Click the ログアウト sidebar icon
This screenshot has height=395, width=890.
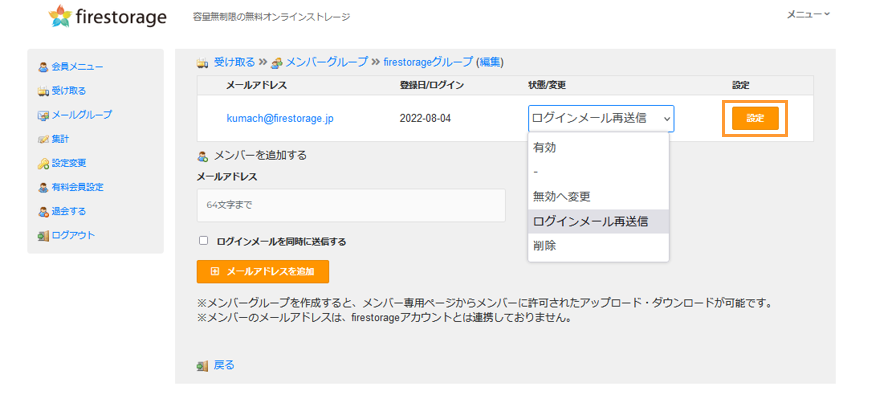tap(43, 236)
